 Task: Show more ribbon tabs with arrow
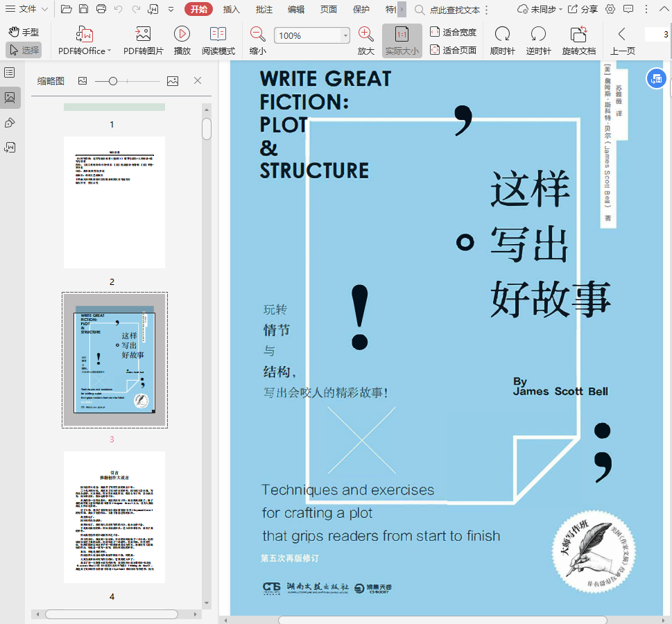point(402,9)
